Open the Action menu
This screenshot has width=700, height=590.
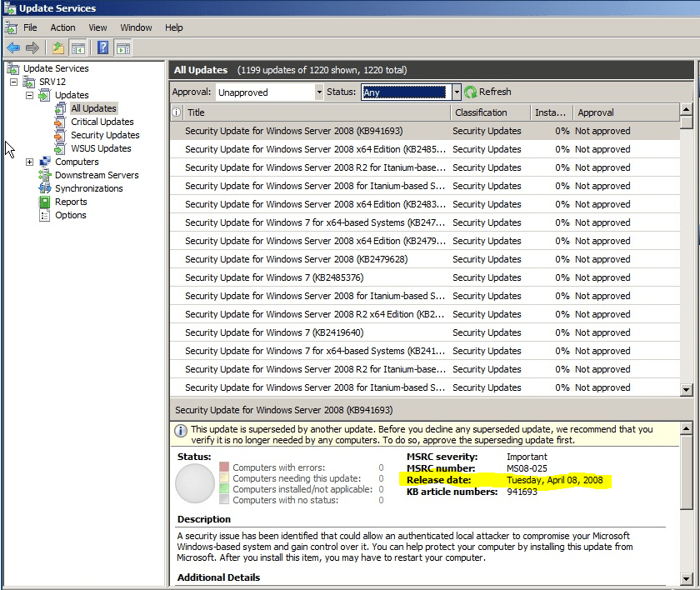pyautogui.click(x=62, y=27)
